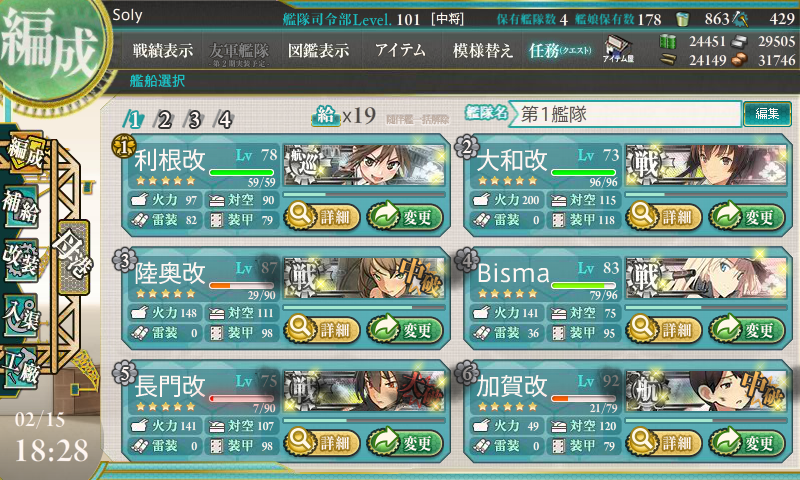Click the 編成 sidebar icon
This screenshot has height=480, width=800.
tap(24, 153)
